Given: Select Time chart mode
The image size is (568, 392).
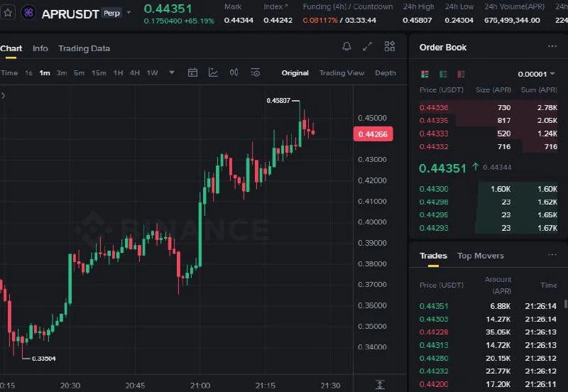Looking at the screenshot, I should point(9,73).
